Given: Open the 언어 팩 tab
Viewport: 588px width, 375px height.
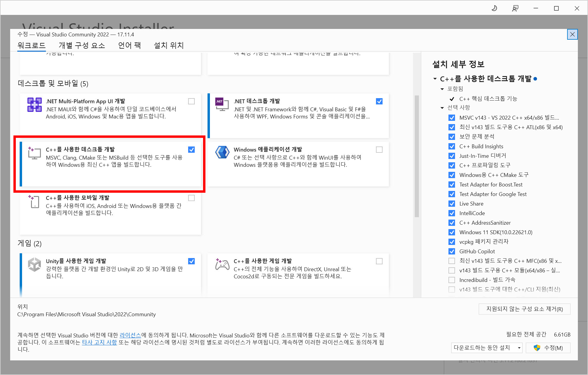Looking at the screenshot, I should click(x=129, y=45).
